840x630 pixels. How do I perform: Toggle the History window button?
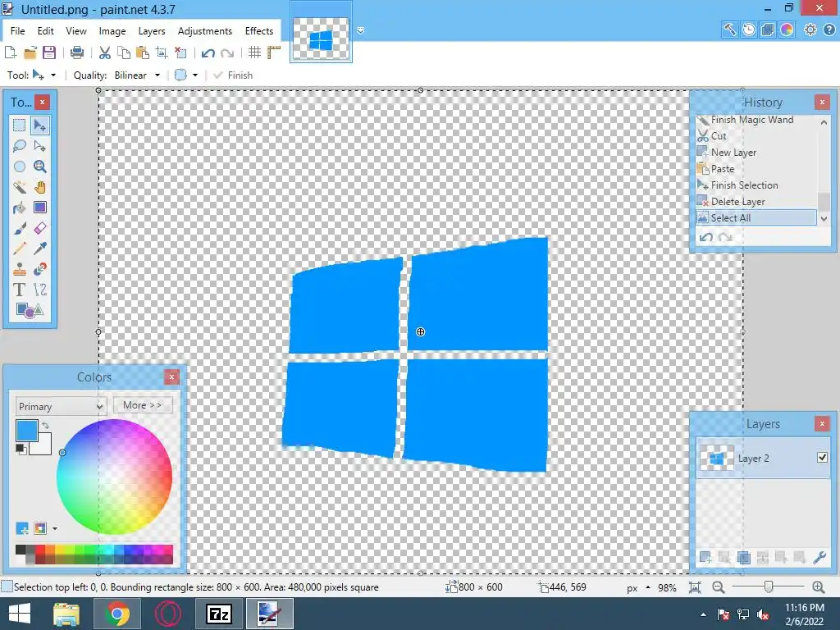[x=749, y=30]
